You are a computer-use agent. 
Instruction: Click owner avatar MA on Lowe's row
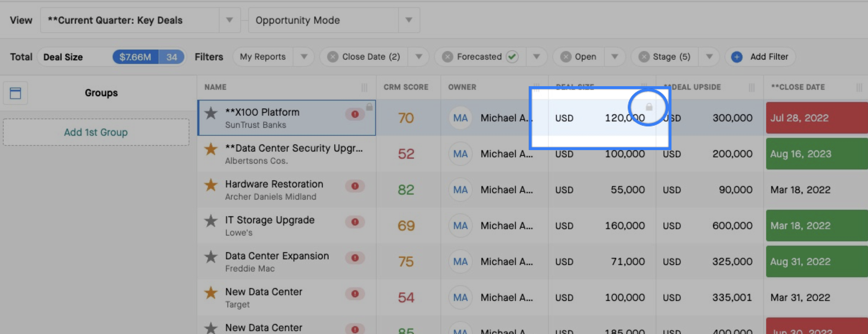coord(460,226)
